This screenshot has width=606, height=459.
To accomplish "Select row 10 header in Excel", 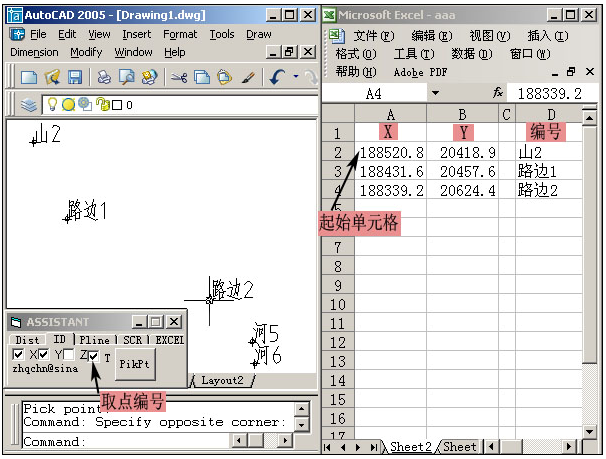I will [x=338, y=305].
